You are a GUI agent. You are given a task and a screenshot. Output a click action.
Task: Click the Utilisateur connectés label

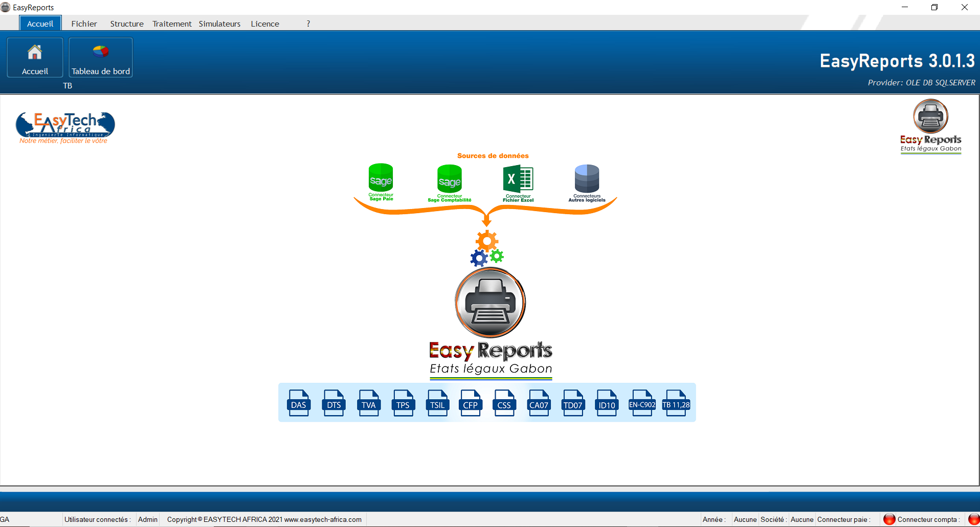(x=97, y=519)
